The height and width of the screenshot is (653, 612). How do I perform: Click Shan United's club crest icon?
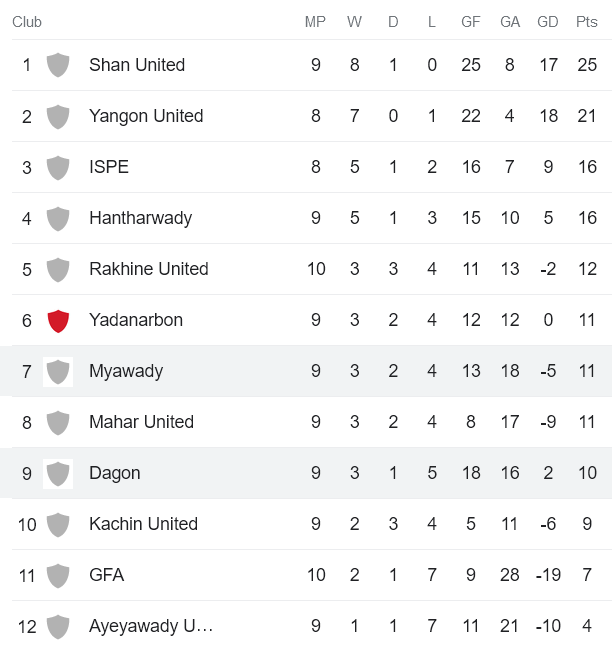coord(58,65)
